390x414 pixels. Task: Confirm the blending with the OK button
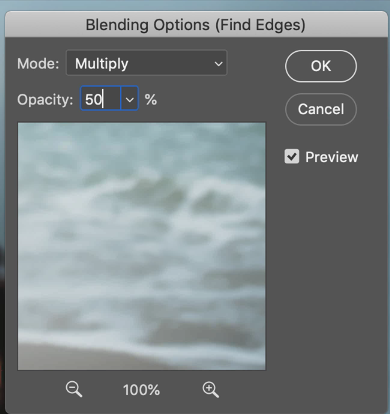click(321, 66)
